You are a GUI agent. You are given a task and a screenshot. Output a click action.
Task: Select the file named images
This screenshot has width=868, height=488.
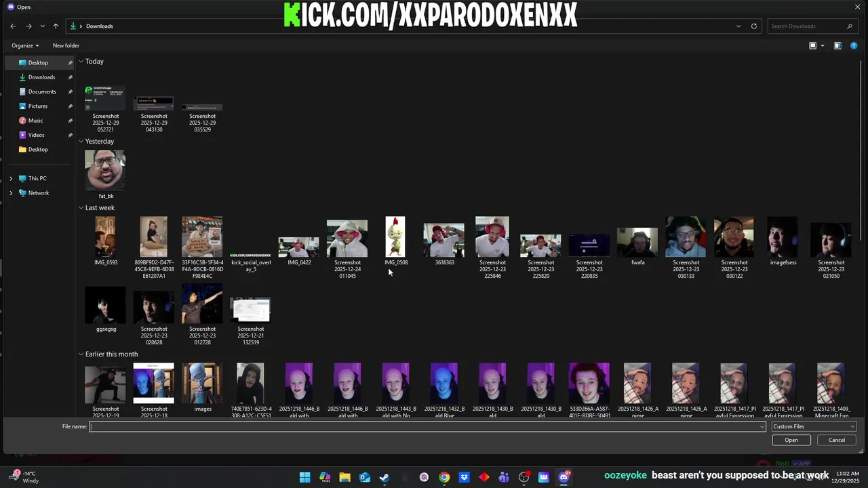pyautogui.click(x=202, y=387)
